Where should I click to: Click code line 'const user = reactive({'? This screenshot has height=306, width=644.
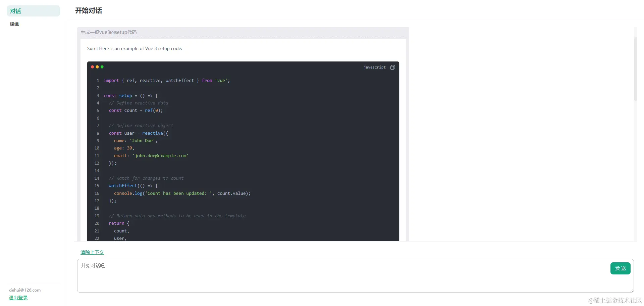138,133
